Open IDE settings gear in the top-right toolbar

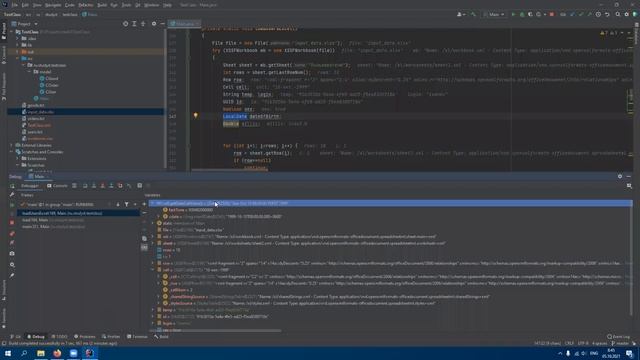click(626, 14)
